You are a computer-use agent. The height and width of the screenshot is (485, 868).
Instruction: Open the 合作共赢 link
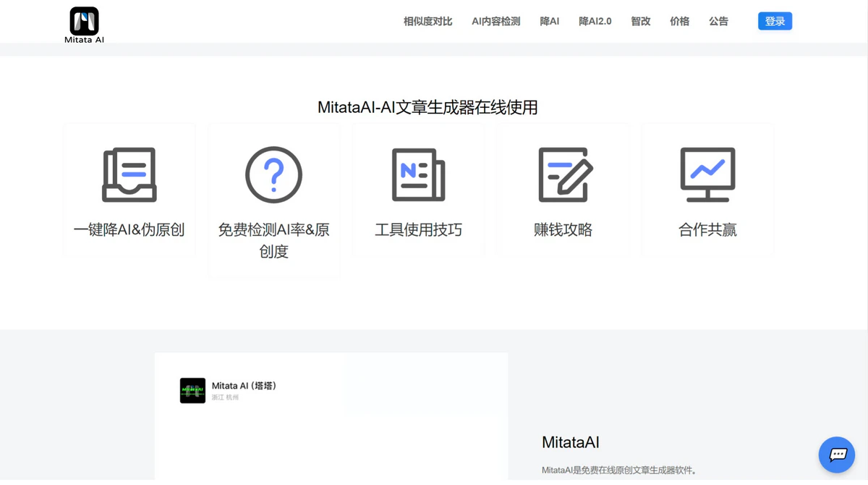click(707, 230)
